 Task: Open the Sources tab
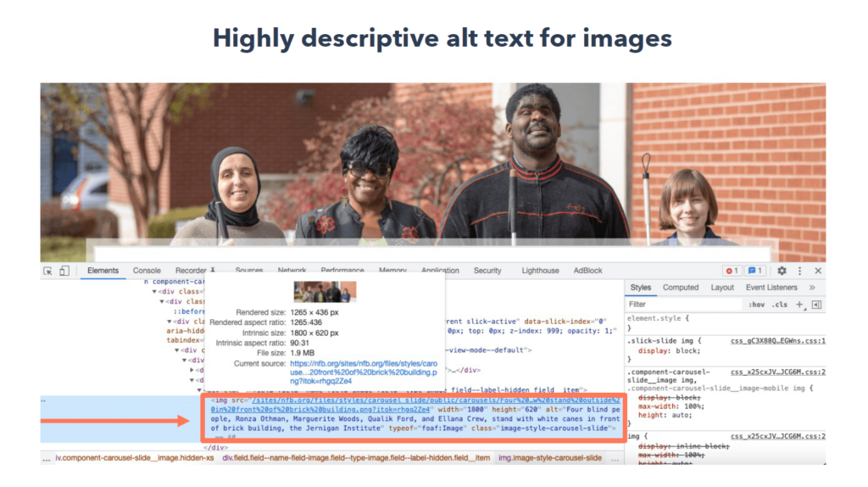249,271
